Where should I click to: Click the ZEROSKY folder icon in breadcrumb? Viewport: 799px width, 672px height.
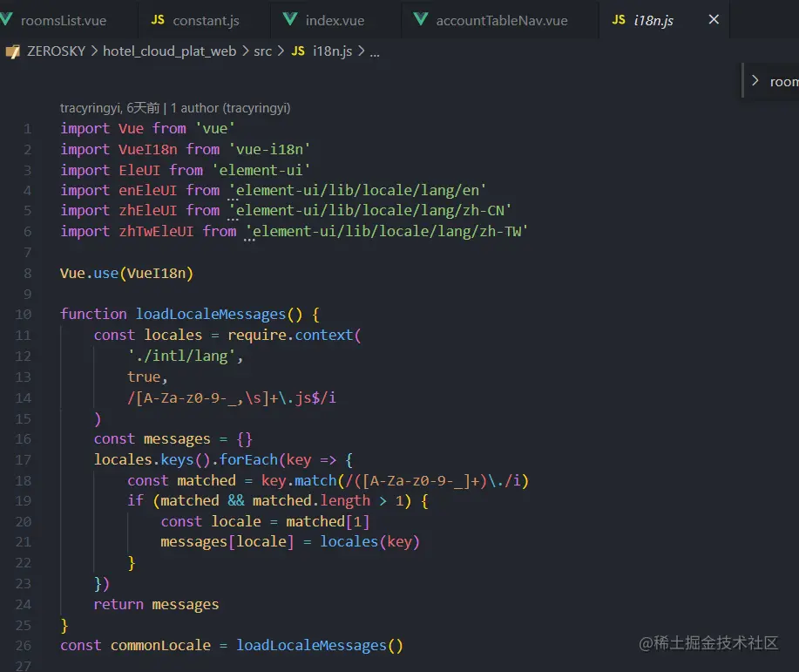click(13, 51)
